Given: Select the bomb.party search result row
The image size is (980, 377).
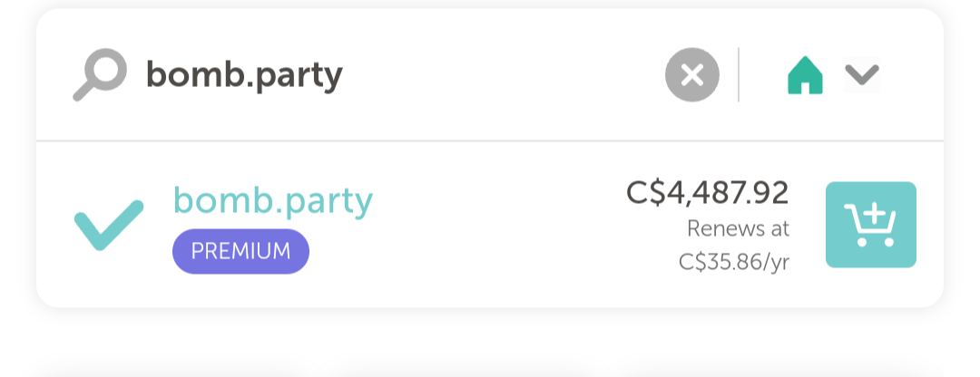Looking at the screenshot, I should pos(490,225).
